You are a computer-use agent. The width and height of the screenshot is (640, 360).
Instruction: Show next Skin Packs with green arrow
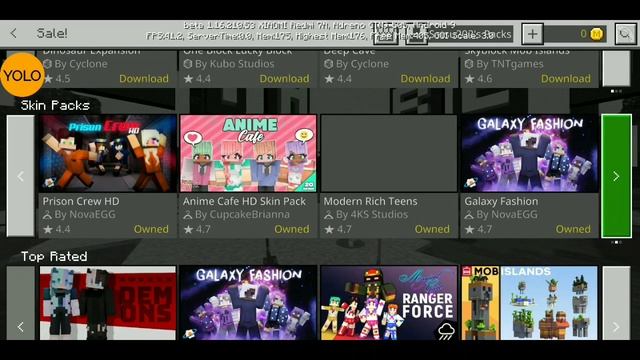coord(616,176)
